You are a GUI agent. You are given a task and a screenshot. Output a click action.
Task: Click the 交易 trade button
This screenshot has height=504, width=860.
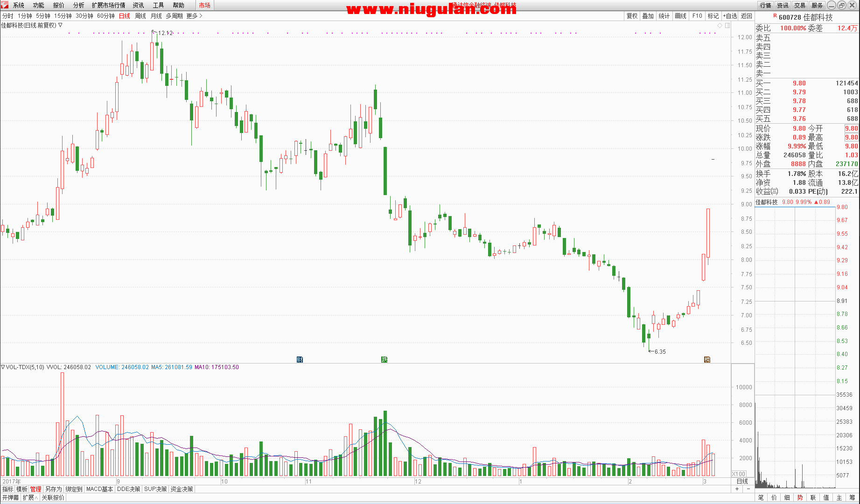point(800,5)
